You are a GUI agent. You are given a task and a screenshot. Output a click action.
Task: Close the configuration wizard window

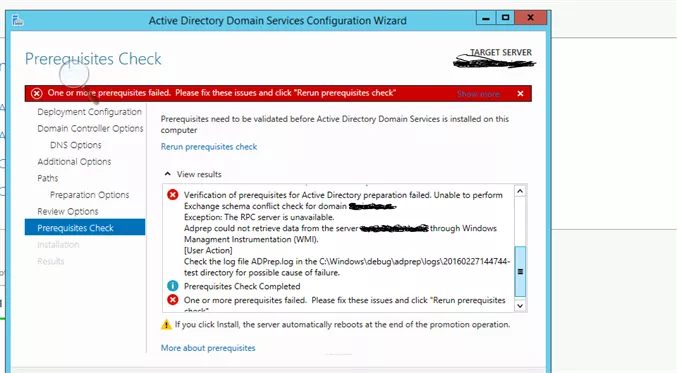[x=531, y=18]
